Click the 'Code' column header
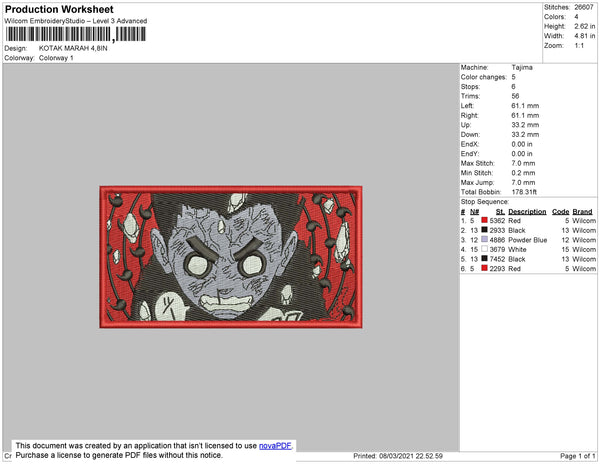The height and width of the screenshot is (464, 600). pos(561,212)
